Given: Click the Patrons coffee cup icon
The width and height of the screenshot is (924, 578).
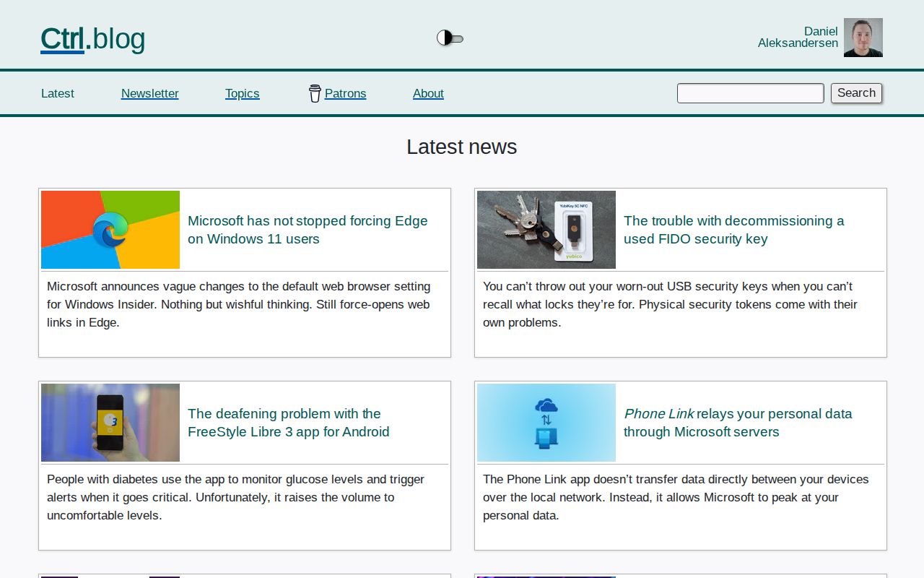Looking at the screenshot, I should (314, 93).
